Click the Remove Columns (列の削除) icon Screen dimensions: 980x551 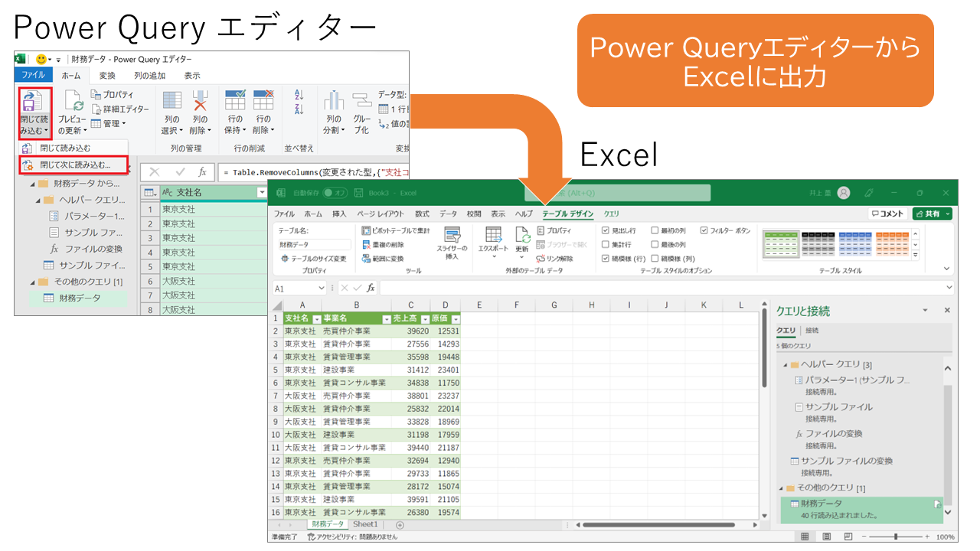(200, 100)
